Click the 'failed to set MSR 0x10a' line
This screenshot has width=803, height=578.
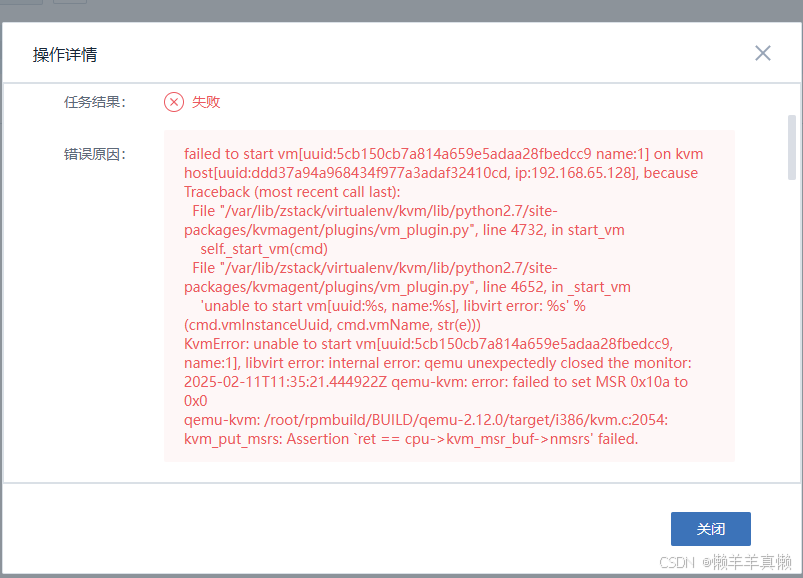436,381
